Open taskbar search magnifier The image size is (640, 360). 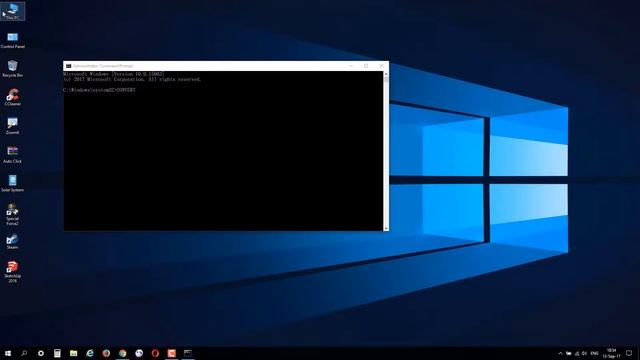click(x=24, y=353)
